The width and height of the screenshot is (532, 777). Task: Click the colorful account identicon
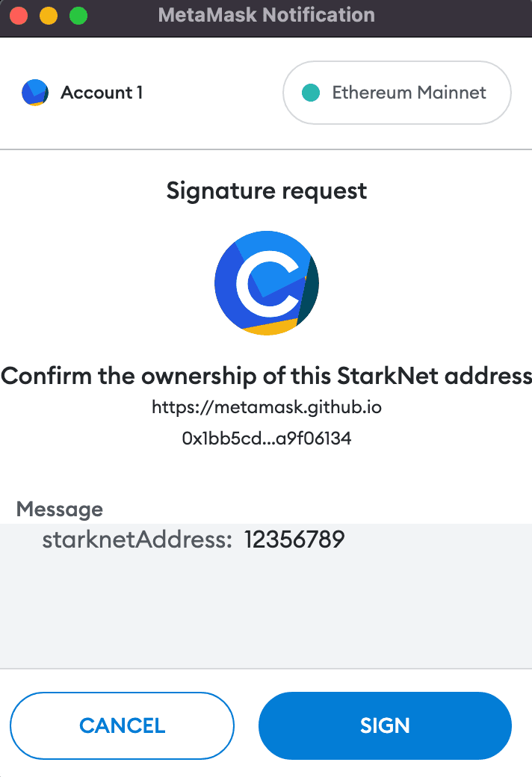(35, 92)
